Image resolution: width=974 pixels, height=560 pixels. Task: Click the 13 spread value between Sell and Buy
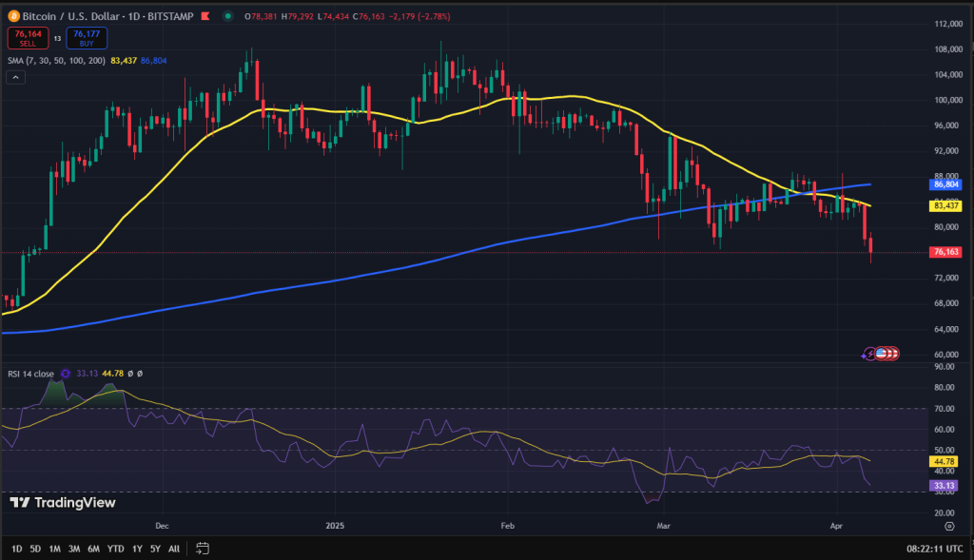click(57, 38)
